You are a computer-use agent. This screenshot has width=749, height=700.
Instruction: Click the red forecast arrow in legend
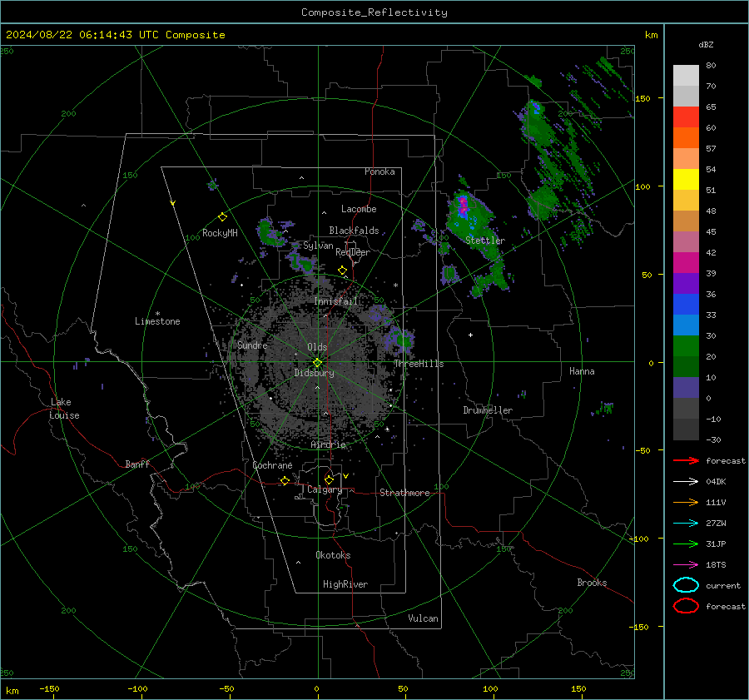tap(686, 460)
